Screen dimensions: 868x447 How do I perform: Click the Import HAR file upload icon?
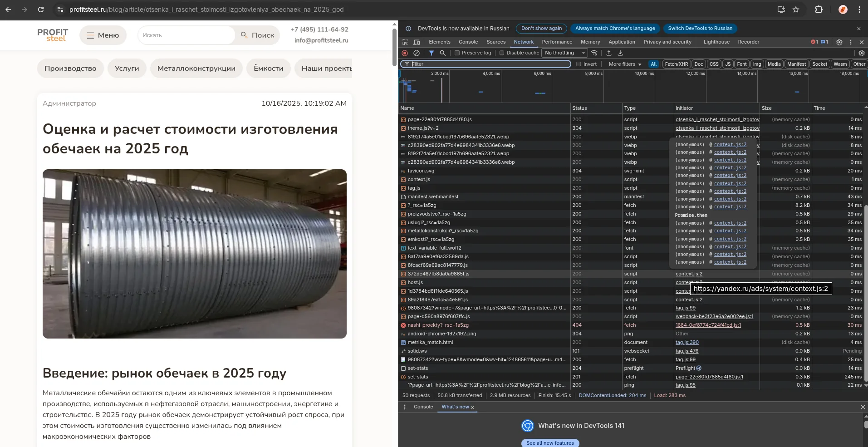(x=609, y=53)
